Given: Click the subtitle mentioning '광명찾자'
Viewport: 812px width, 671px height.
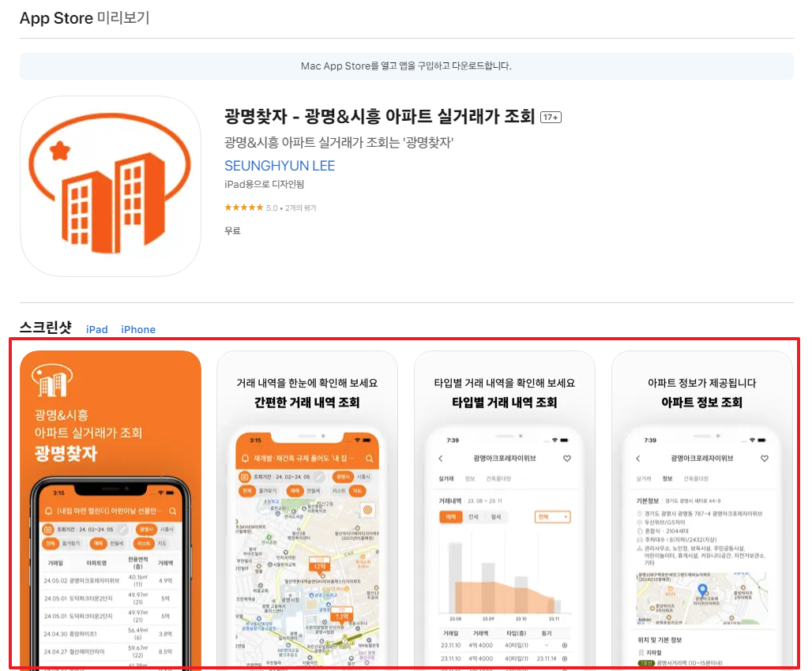Looking at the screenshot, I should pyautogui.click(x=339, y=142).
